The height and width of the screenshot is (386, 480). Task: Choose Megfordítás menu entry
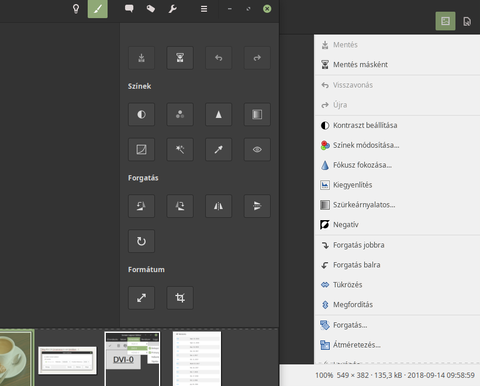[x=397, y=305]
